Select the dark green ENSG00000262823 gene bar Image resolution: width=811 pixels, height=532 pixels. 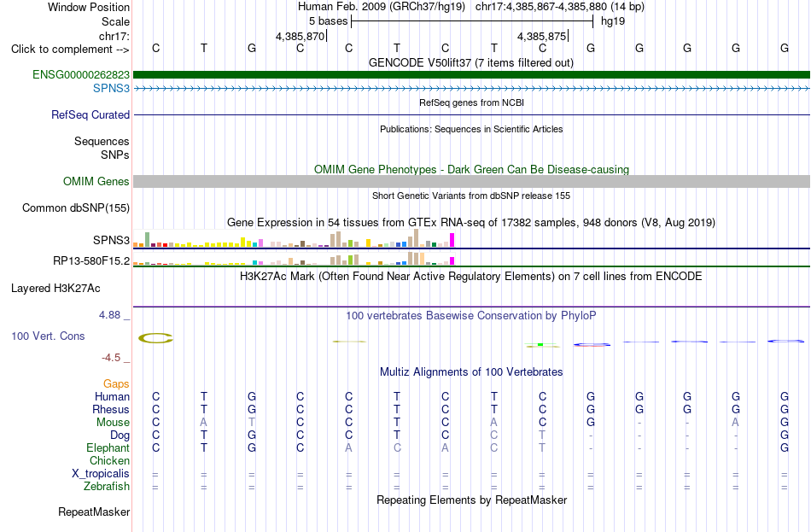pos(472,74)
